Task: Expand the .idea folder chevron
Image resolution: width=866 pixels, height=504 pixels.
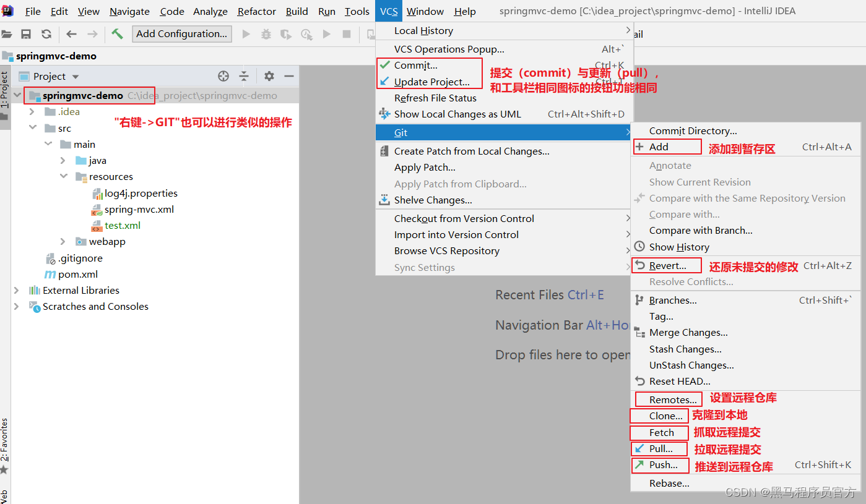Action: pyautogui.click(x=32, y=112)
